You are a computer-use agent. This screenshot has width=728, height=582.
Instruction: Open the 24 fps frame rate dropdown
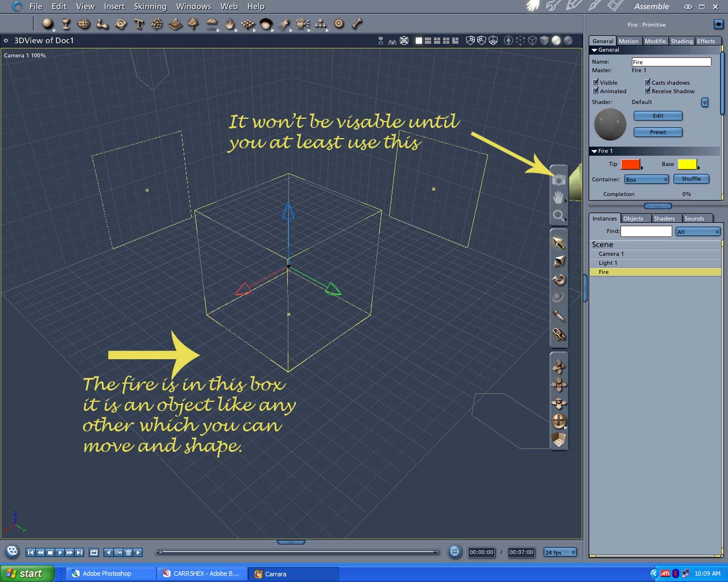tap(560, 552)
